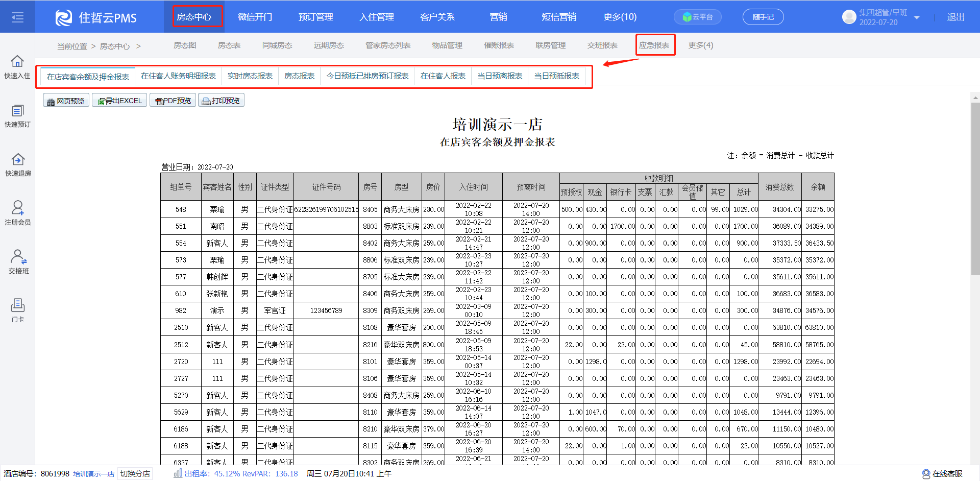Viewport: 980px width, 481px height.
Task: Go to 物品管理 submenu
Action: (447, 45)
